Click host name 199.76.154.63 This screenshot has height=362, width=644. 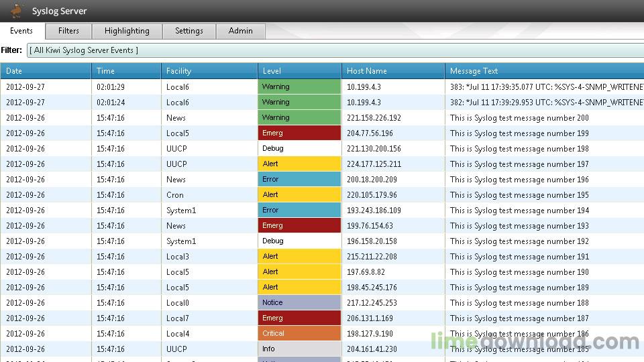click(370, 226)
